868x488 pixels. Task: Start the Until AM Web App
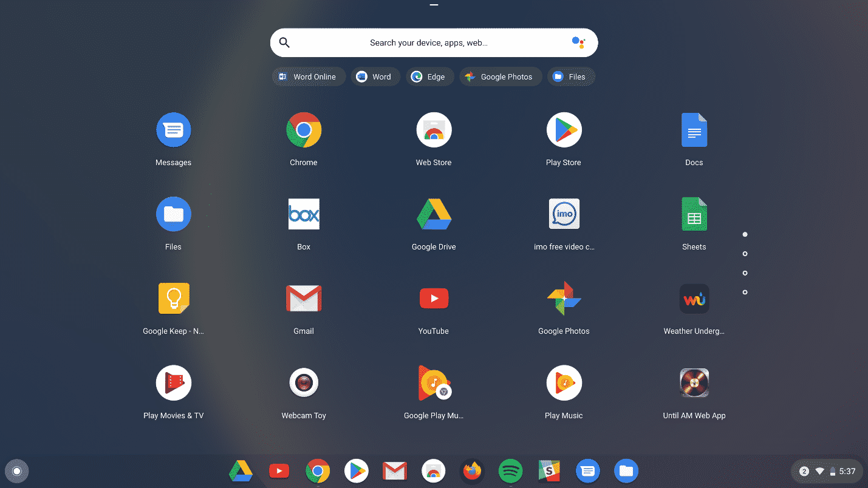(x=694, y=382)
